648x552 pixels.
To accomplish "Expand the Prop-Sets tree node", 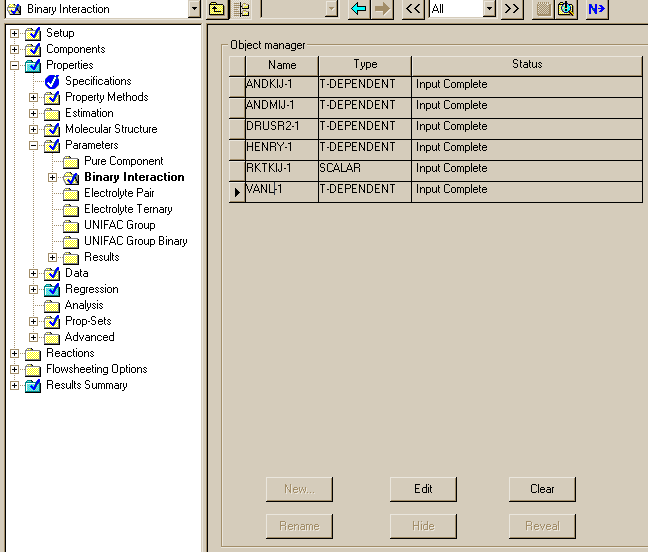I will point(33,321).
